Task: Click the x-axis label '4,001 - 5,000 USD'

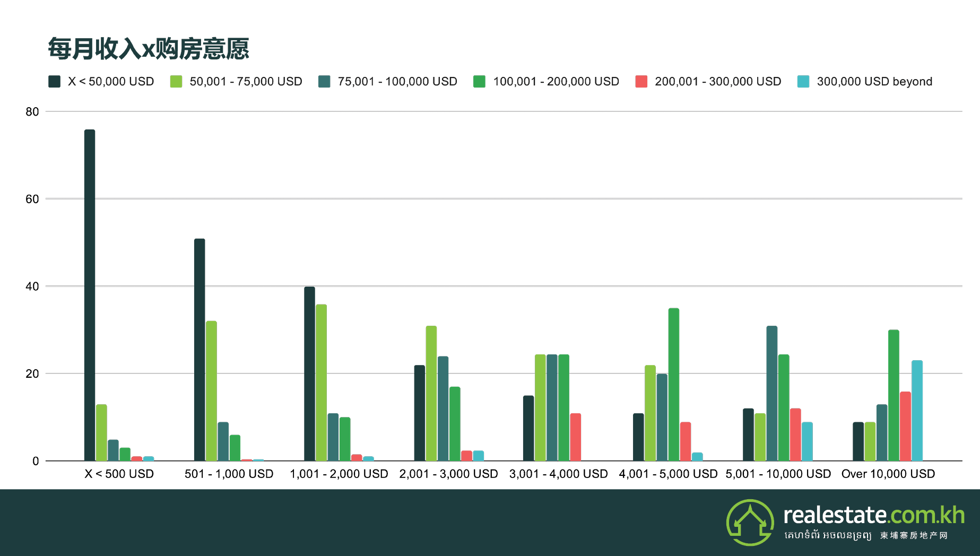Action: (669, 474)
